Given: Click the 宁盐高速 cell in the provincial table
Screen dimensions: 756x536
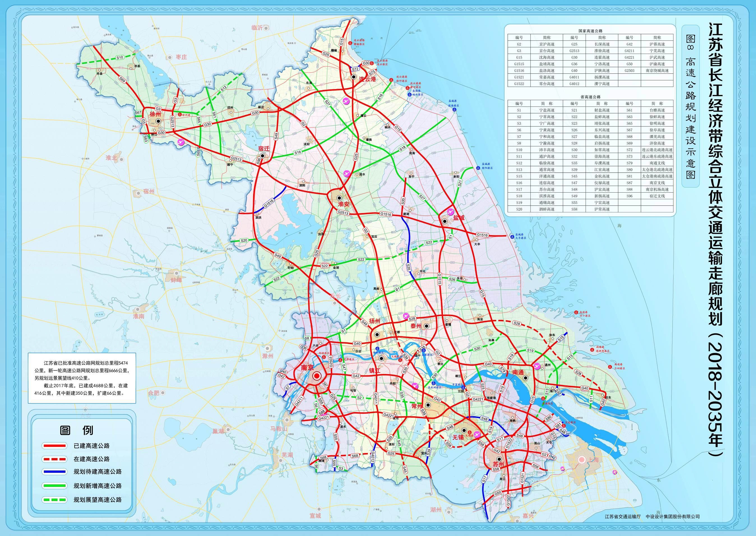Looking at the screenshot, I should click(546, 110).
